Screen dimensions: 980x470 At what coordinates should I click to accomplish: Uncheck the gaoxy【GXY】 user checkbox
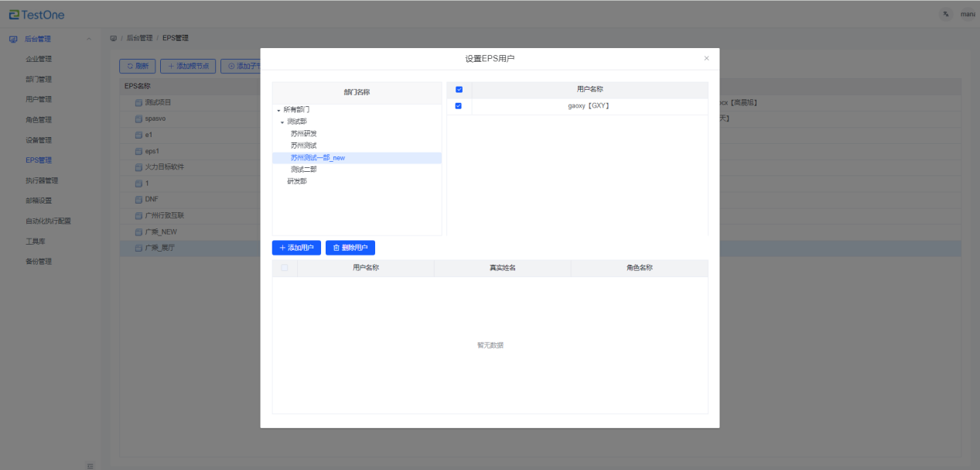(459, 106)
